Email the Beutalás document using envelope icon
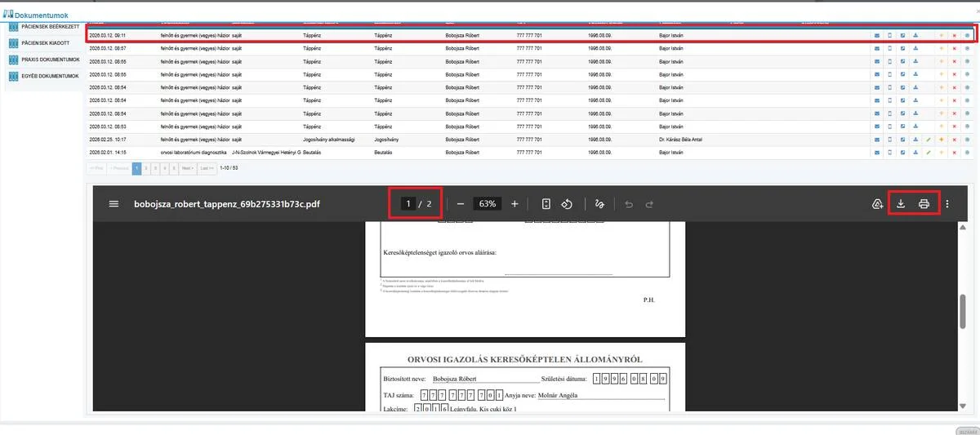The height and width of the screenshot is (435, 980). click(878, 152)
